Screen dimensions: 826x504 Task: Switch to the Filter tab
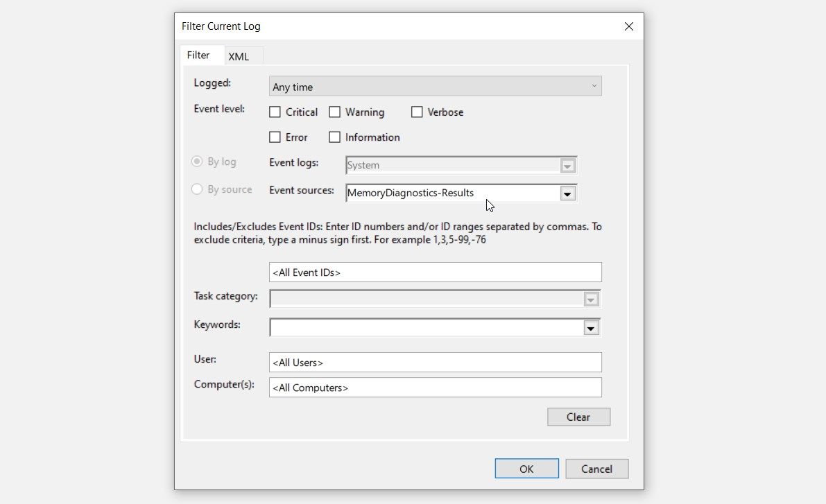(202, 55)
